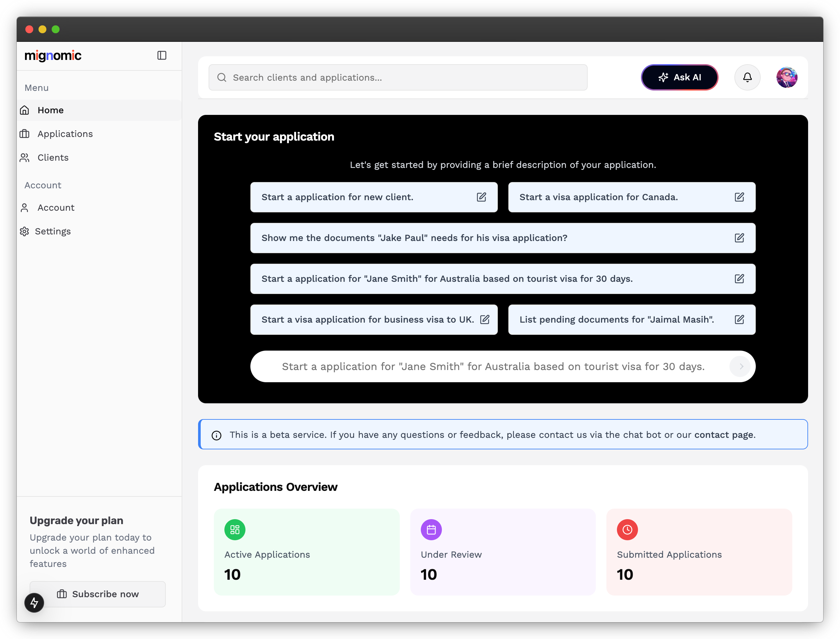Click the edit icon beside the new client suggestion
The height and width of the screenshot is (639, 840).
pyautogui.click(x=482, y=197)
